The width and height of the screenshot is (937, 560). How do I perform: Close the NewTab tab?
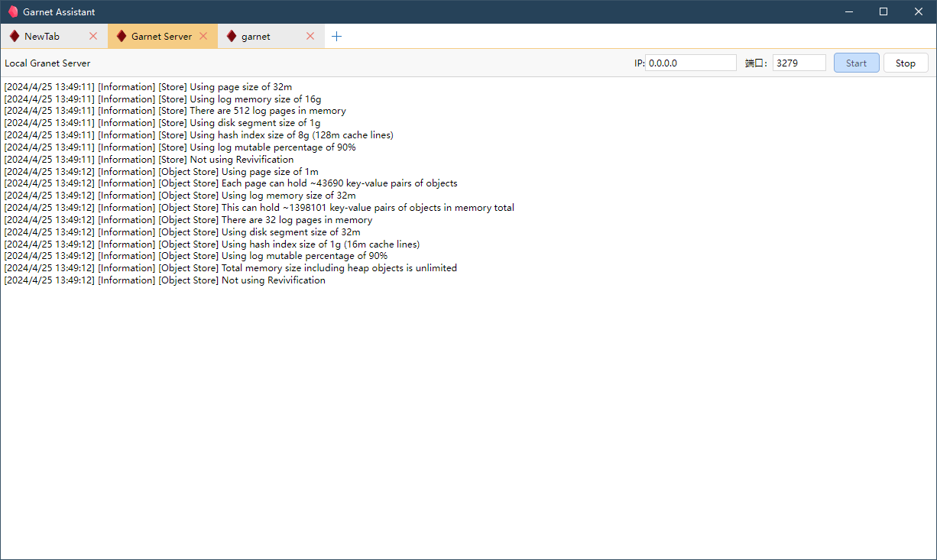tap(93, 36)
